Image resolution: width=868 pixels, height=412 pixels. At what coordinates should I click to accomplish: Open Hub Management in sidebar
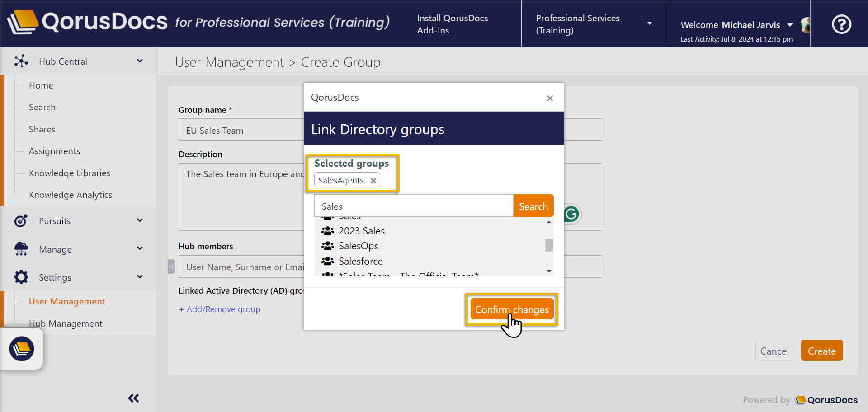point(66,323)
